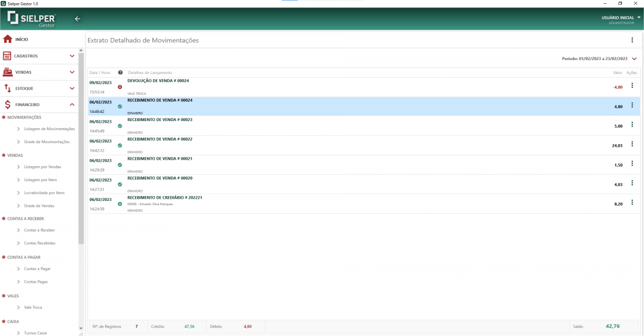Image resolution: width=644 pixels, height=336 pixels.
Task: Expand the ESTOQUE menu section
Action: pyautogui.click(x=72, y=88)
